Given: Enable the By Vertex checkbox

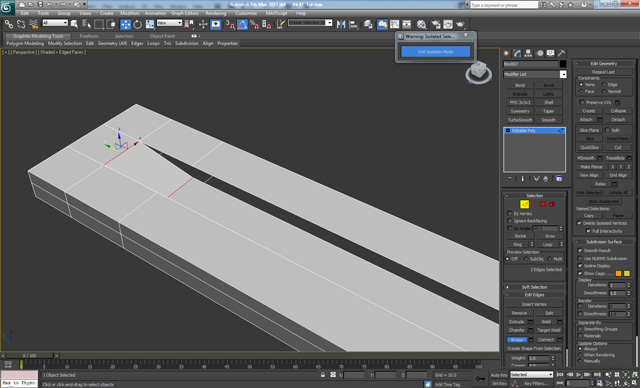Looking at the screenshot, I should (509, 213).
